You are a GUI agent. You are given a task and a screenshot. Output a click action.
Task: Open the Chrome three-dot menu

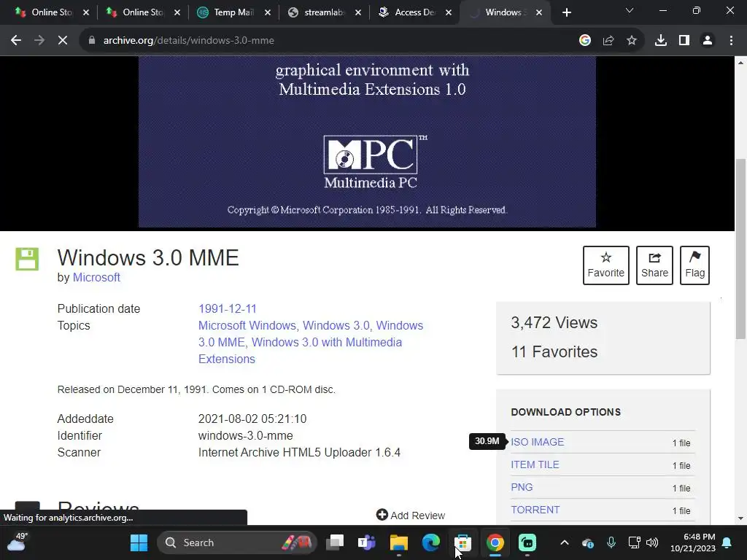[731, 41]
